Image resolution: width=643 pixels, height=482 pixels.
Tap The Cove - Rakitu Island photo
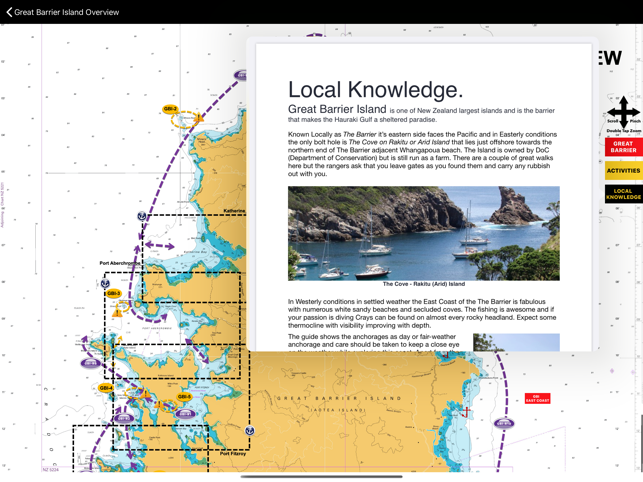click(x=423, y=232)
